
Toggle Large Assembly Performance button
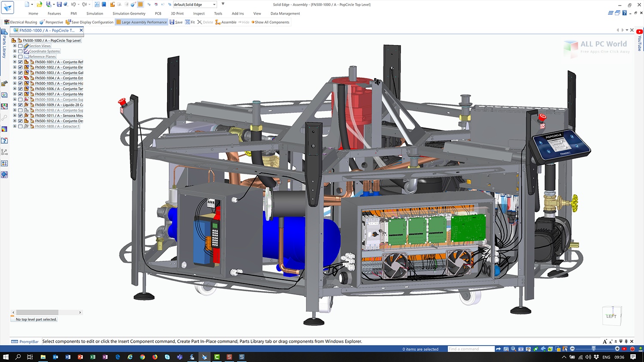point(141,22)
